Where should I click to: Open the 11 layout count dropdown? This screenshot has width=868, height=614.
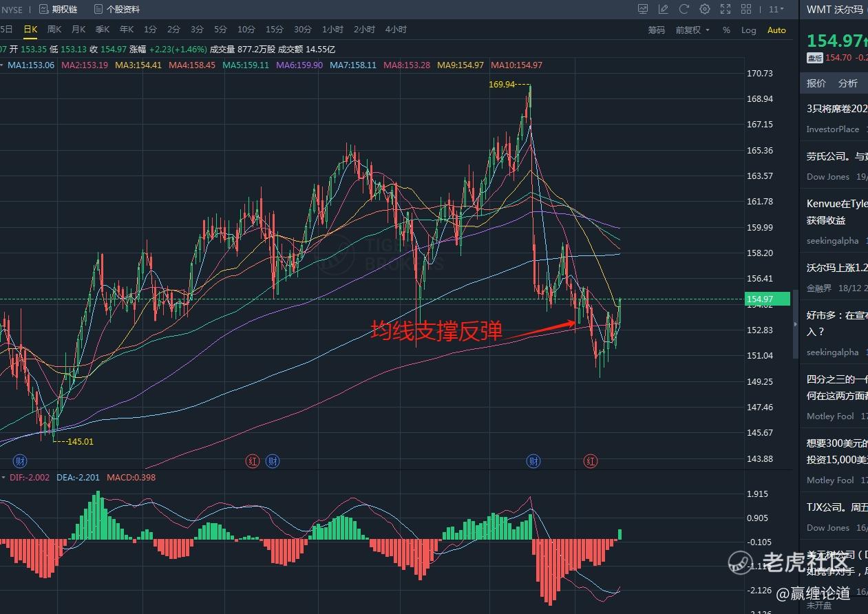[776, 9]
